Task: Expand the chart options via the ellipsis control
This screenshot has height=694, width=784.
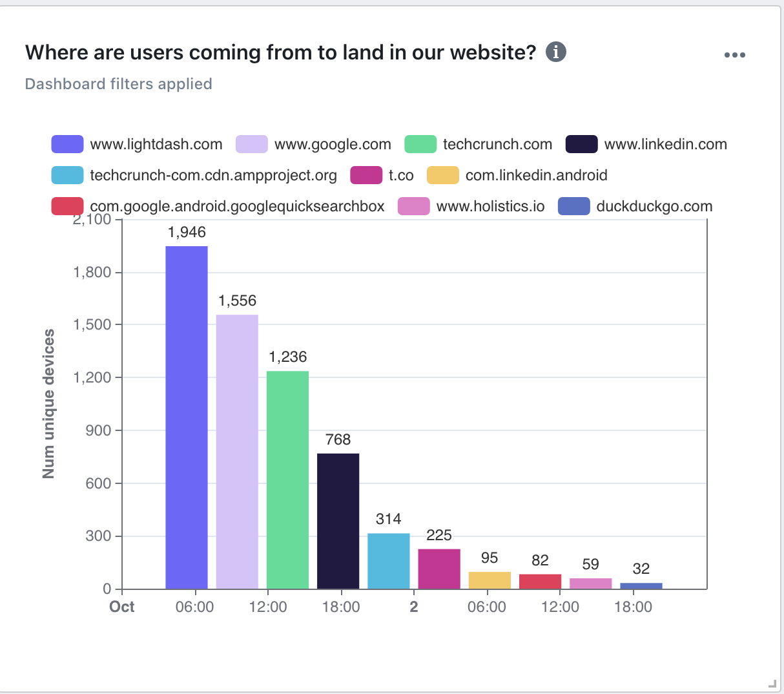Action: 735,55
